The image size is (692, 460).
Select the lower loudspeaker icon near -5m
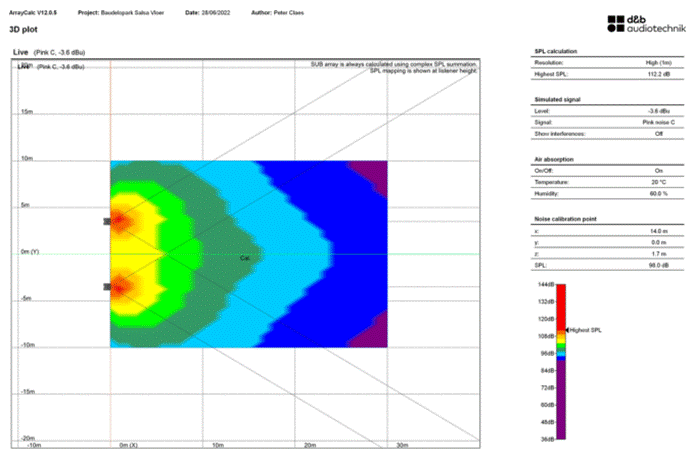coord(107,287)
